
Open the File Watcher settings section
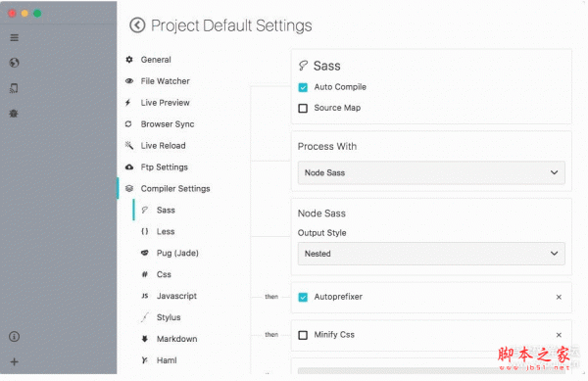tap(166, 81)
